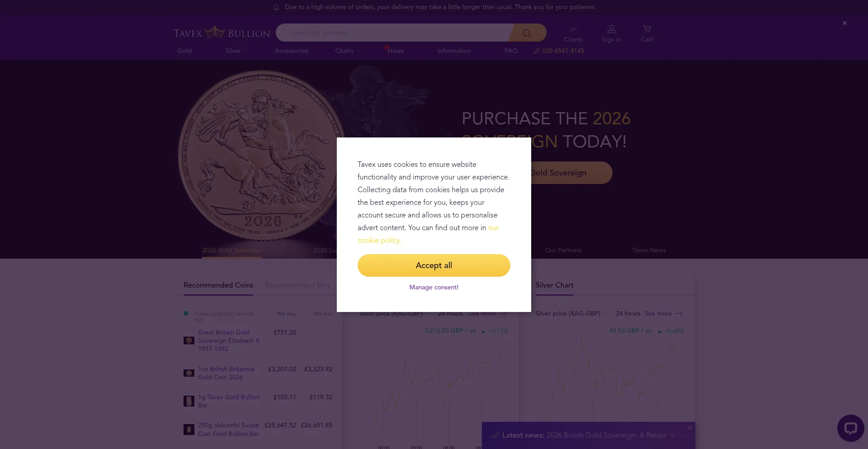This screenshot has height=449, width=868.
Task: Open the Information dropdown menu
Action: click(x=458, y=51)
